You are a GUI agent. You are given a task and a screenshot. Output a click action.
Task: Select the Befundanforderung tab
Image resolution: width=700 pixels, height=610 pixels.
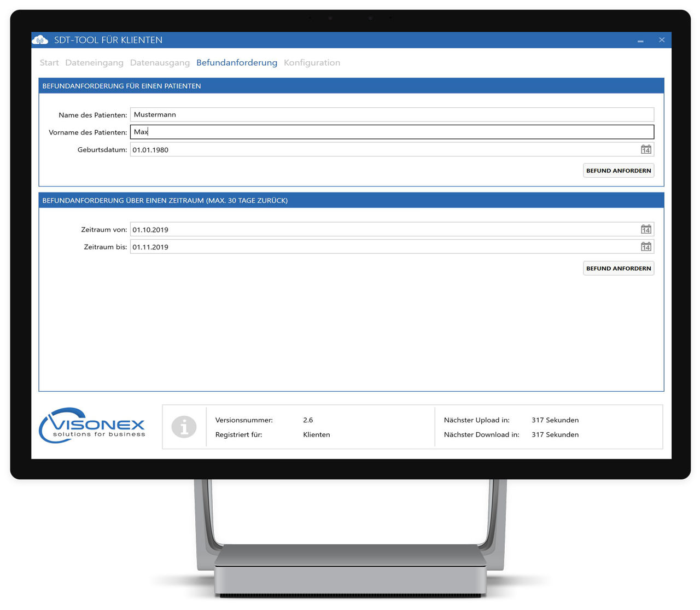point(237,62)
